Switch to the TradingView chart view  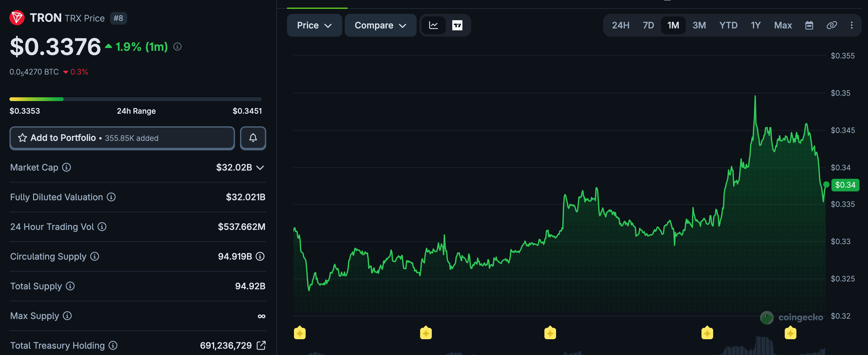pyautogui.click(x=457, y=25)
